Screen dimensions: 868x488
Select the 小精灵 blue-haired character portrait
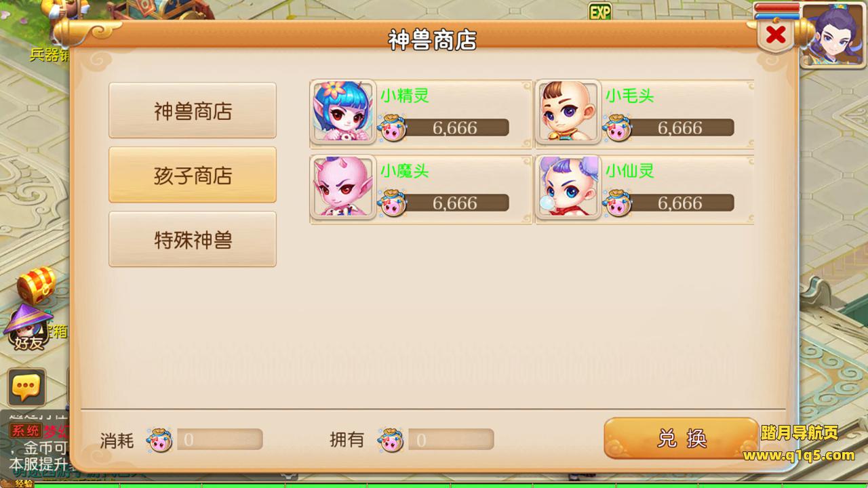[343, 113]
